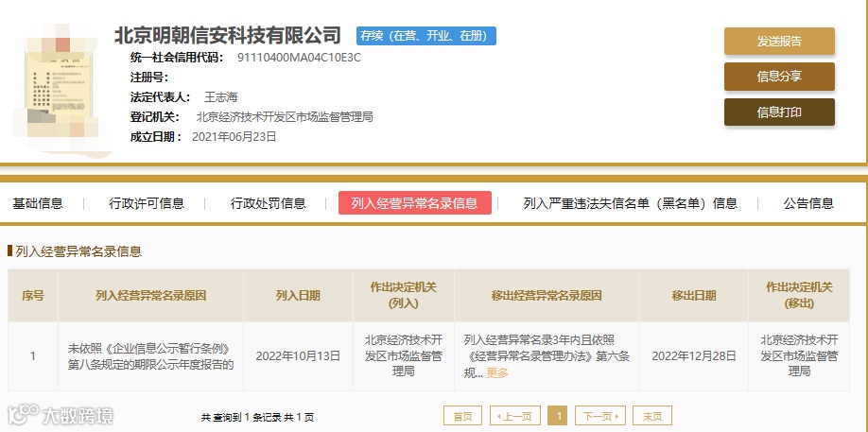Viewport: 868px width, 432px height.
Task: Click 作出决定机关(移出) column header
Action: [799, 295]
